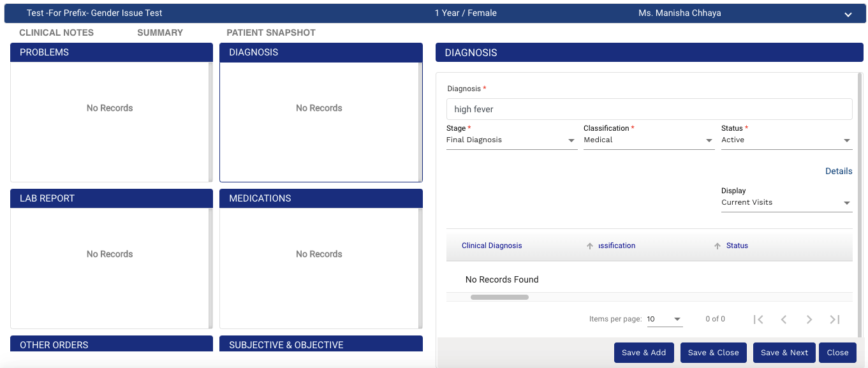Click the Save & Add button
The image size is (868, 368).
tap(644, 353)
